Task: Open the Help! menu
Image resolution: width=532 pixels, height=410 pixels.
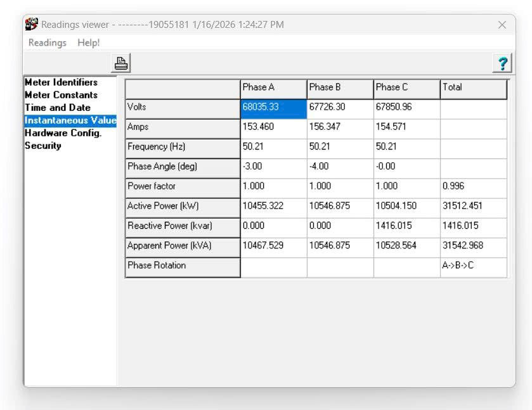Action: click(89, 42)
